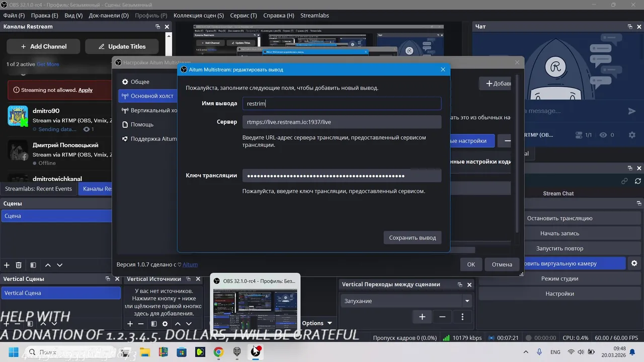Switch to Streamlabs: Recent Events tab
Image resolution: width=644 pixels, height=362 pixels.
[39, 189]
